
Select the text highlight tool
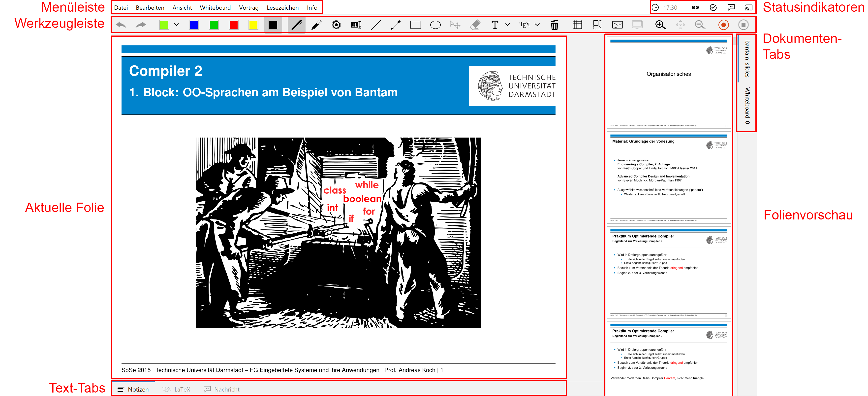(x=356, y=25)
